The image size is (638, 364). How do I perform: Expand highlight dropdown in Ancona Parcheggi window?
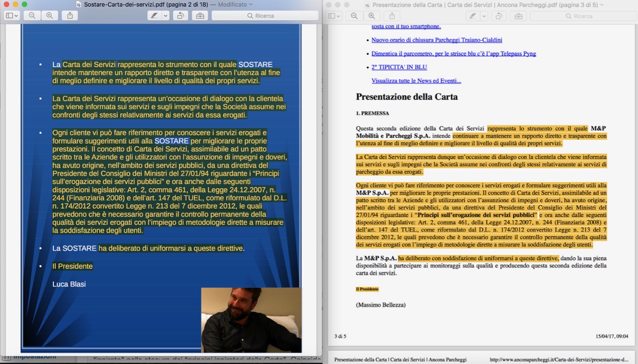484,16
